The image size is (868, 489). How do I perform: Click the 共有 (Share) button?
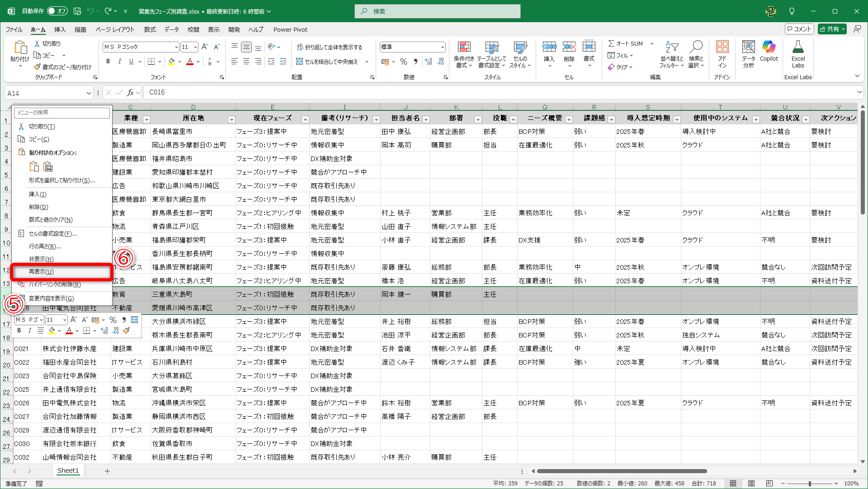coord(832,28)
